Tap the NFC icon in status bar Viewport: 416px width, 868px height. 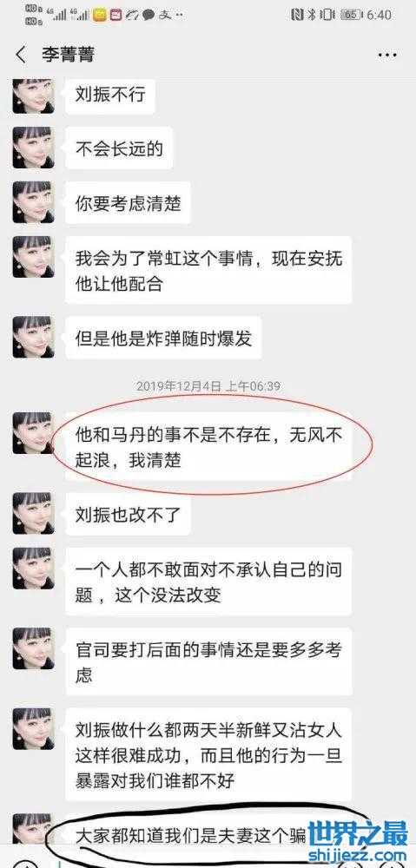pos(298,15)
